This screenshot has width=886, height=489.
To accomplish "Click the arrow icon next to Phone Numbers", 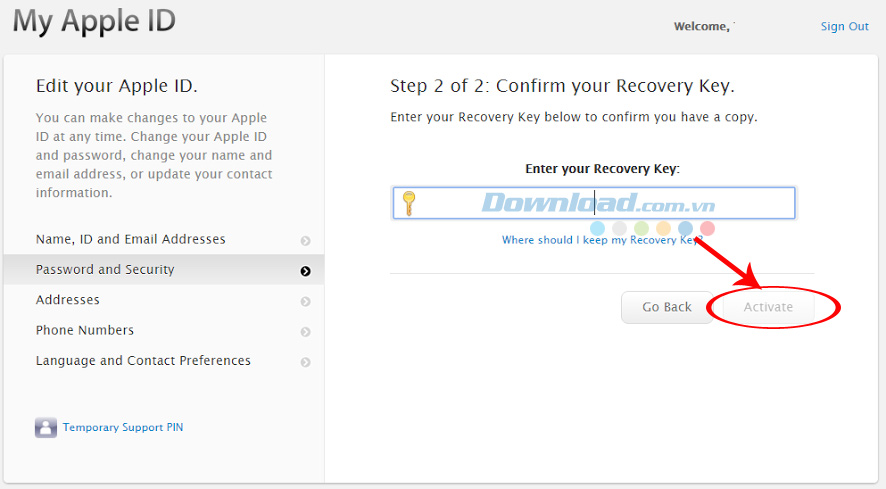I will (x=305, y=332).
